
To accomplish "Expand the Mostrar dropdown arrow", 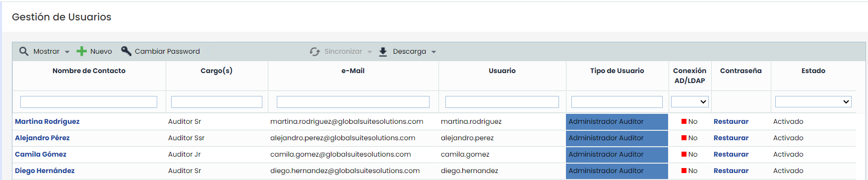I will [x=67, y=52].
